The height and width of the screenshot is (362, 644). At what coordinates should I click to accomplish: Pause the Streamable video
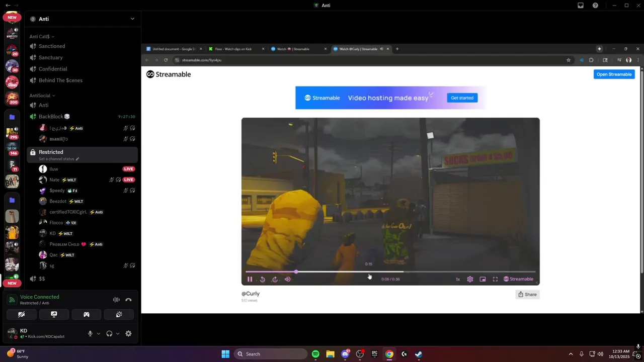[x=250, y=279]
